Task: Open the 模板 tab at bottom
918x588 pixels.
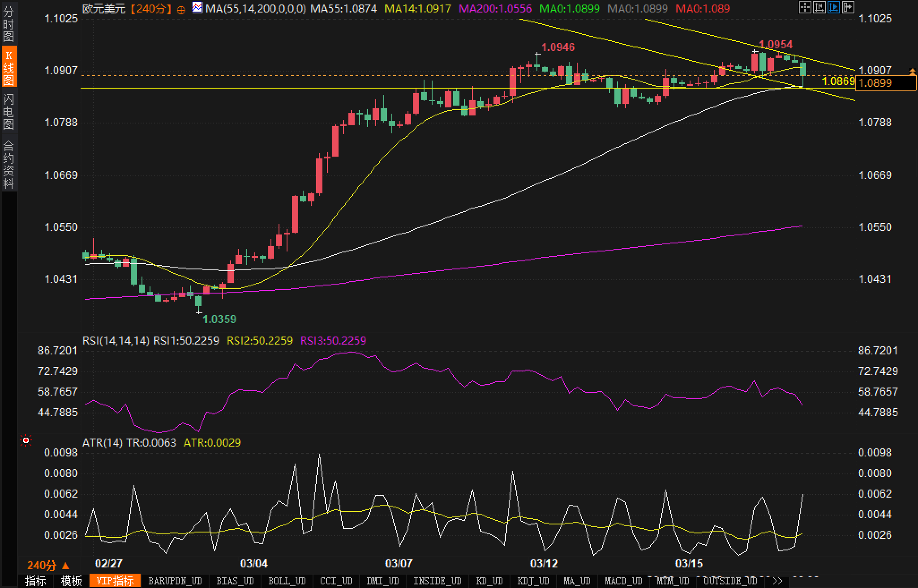Action: coord(71,581)
